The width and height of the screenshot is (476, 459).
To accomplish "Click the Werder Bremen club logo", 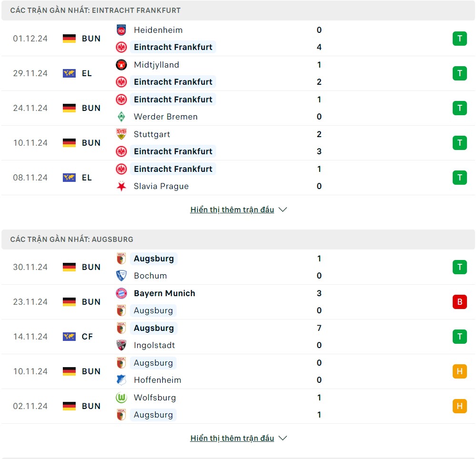I will coord(121,117).
